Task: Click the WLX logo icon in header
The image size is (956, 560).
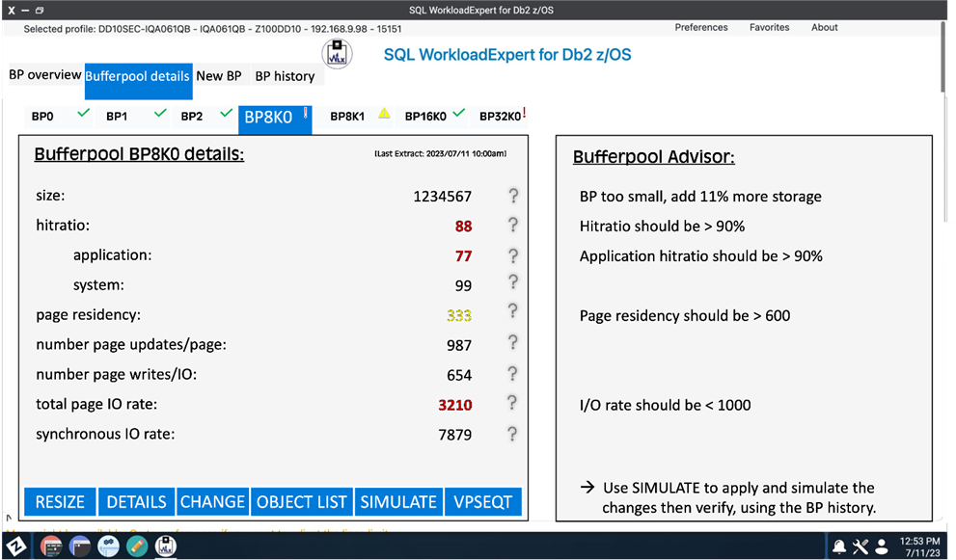Action: click(x=337, y=54)
